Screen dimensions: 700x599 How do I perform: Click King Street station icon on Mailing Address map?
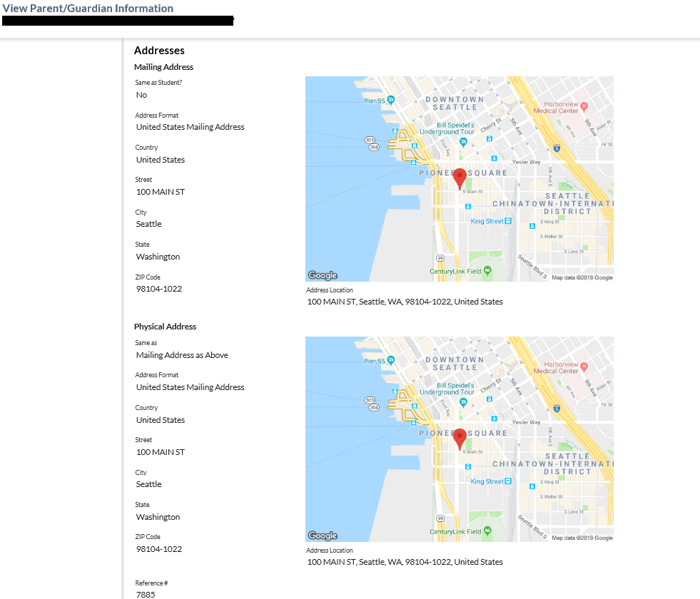click(x=508, y=221)
